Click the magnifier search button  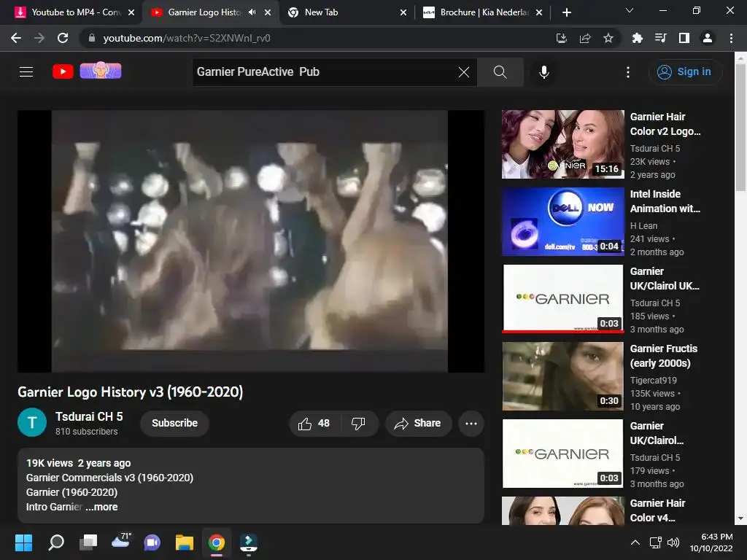(500, 72)
